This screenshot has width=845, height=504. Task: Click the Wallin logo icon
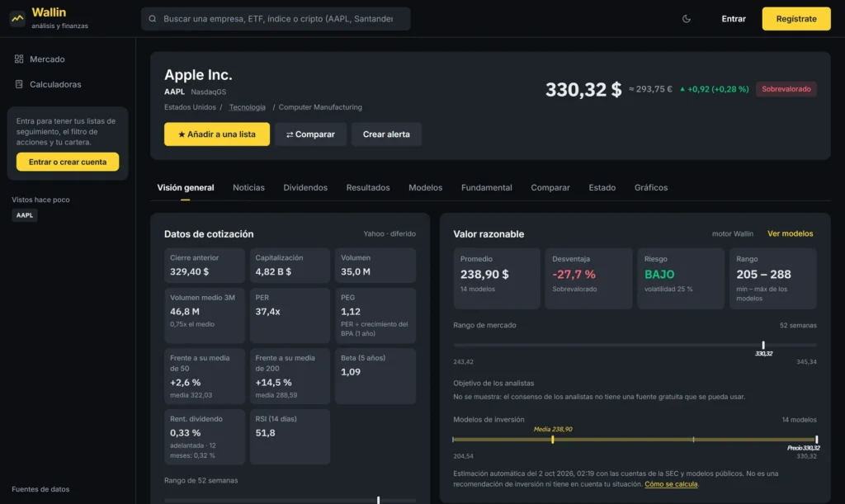click(17, 18)
